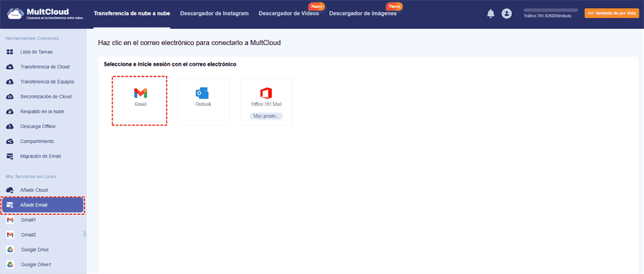Click the traffic usage progress bar
Screen dimensions: 644x274
point(551,10)
